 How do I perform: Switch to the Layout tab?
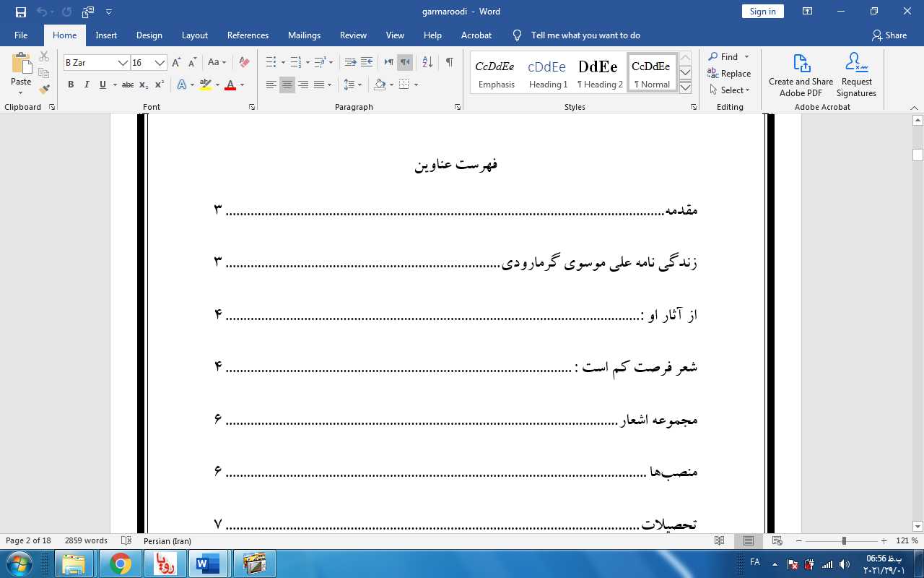coord(194,35)
